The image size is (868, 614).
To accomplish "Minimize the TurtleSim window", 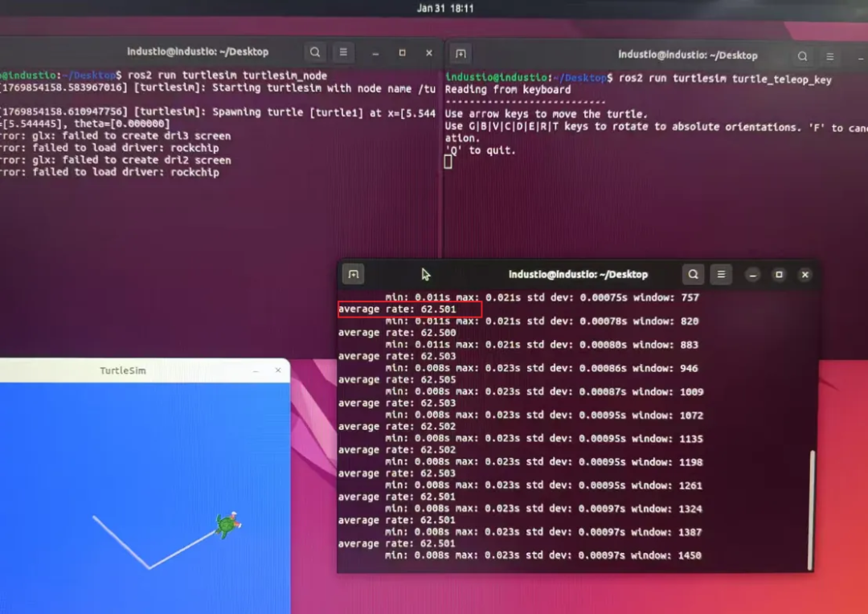I will (x=256, y=371).
